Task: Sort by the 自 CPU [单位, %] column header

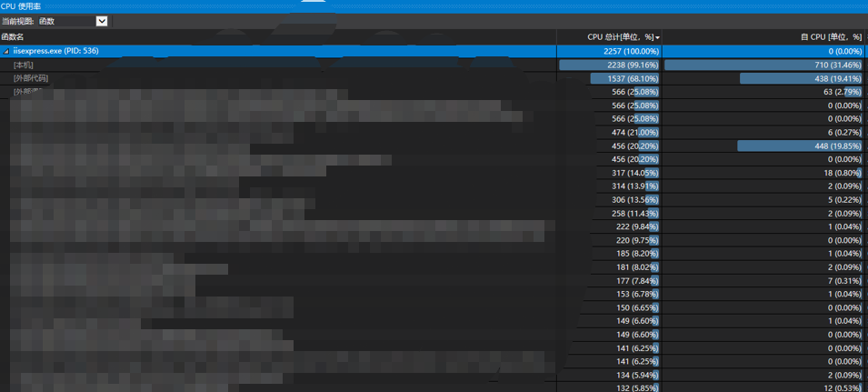Action: tap(763, 37)
